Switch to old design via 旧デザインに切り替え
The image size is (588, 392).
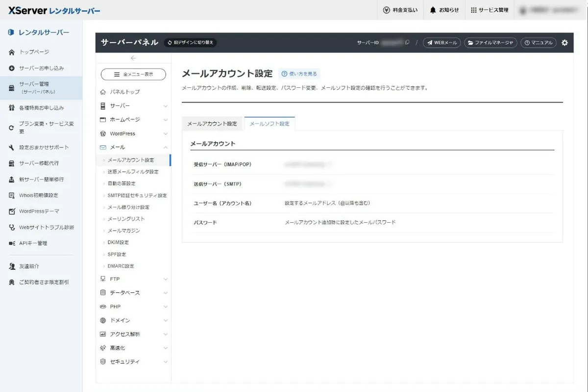(x=190, y=43)
